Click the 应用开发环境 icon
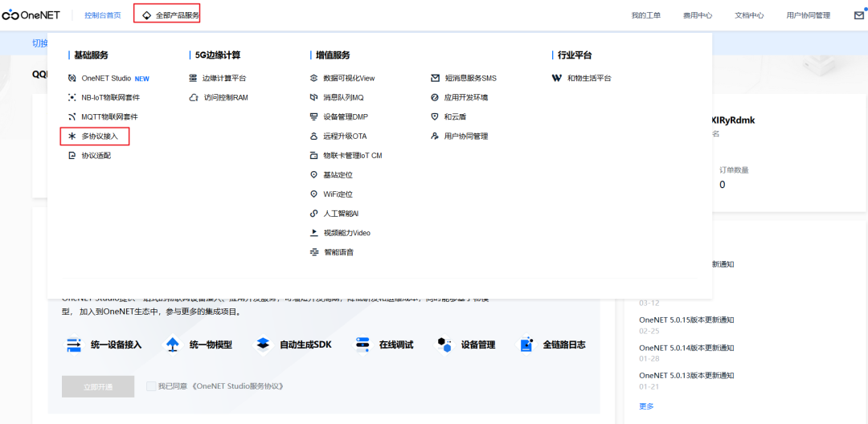Screen dimensions: 868x424 435,98
